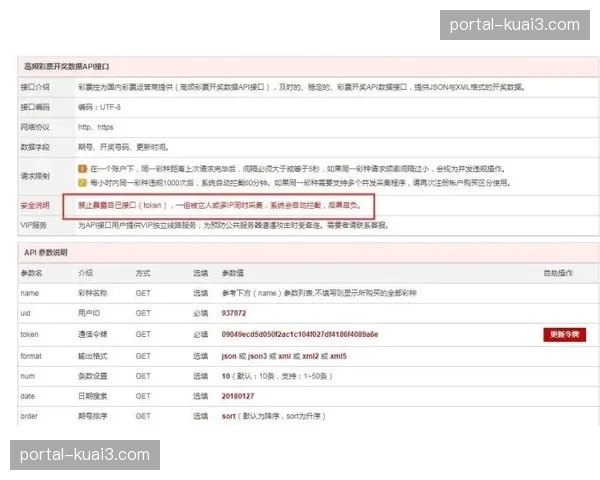Click the yellow number 2 badge in 请求限制
This screenshot has height=480, width=600.
(82, 183)
